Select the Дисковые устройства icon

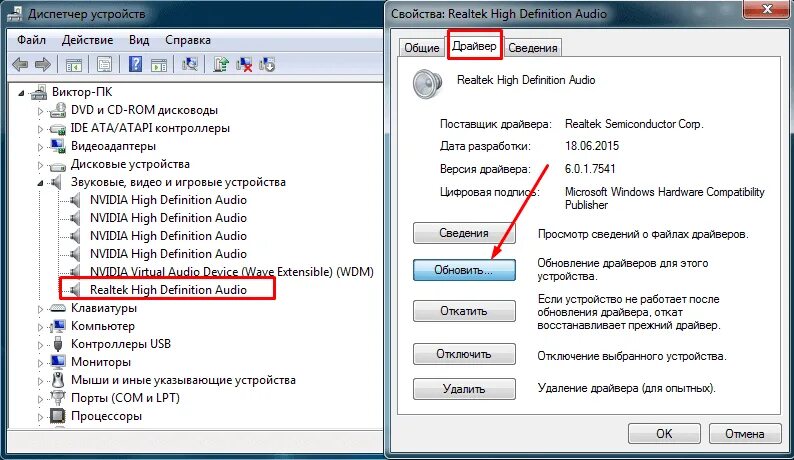[58, 165]
